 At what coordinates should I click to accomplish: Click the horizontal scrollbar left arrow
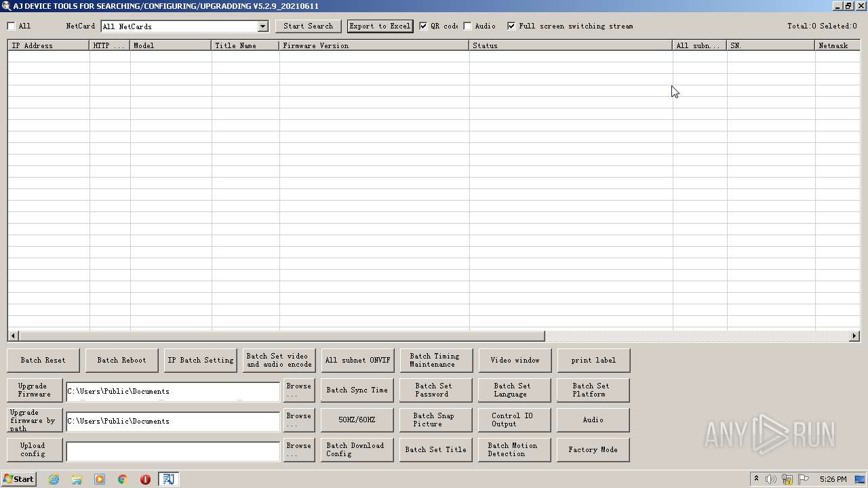[13, 335]
